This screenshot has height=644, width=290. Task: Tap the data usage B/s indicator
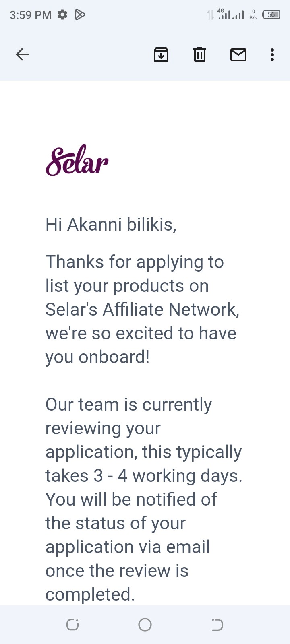253,14
